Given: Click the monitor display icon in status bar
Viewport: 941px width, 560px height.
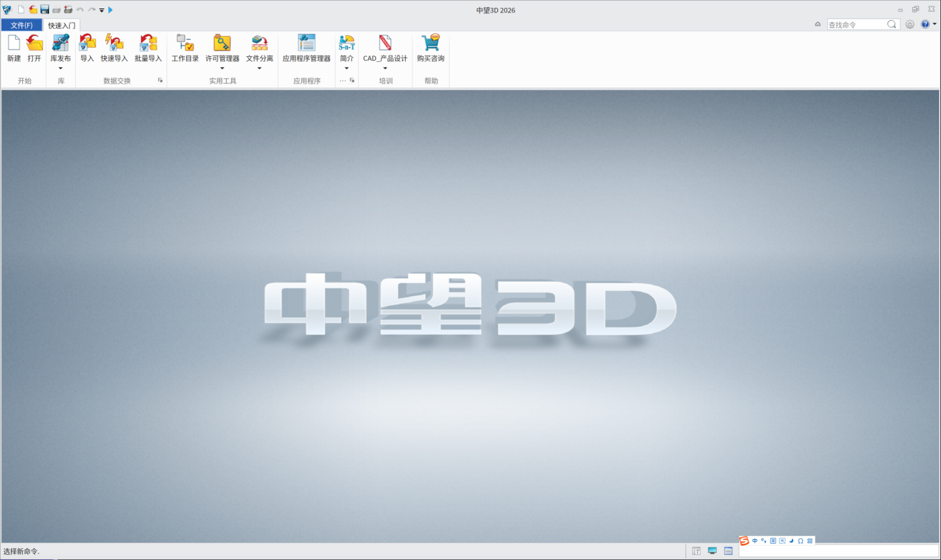Looking at the screenshot, I should [712, 551].
